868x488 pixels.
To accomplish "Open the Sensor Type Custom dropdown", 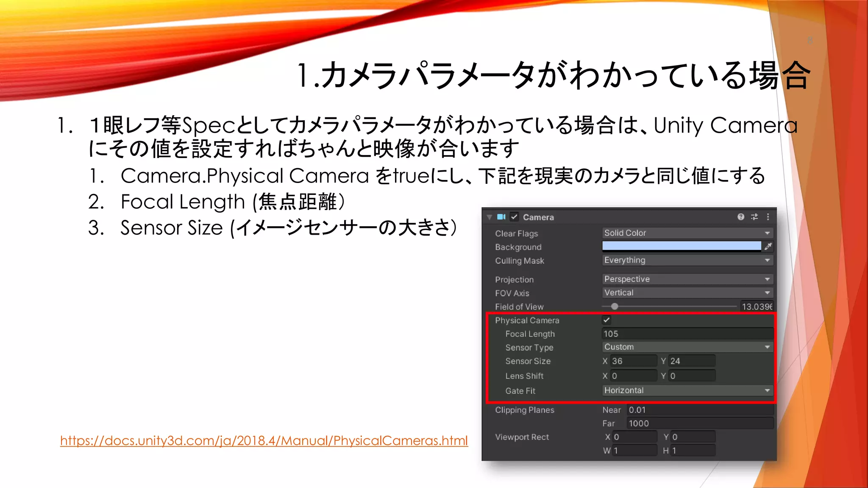I will 687,347.
